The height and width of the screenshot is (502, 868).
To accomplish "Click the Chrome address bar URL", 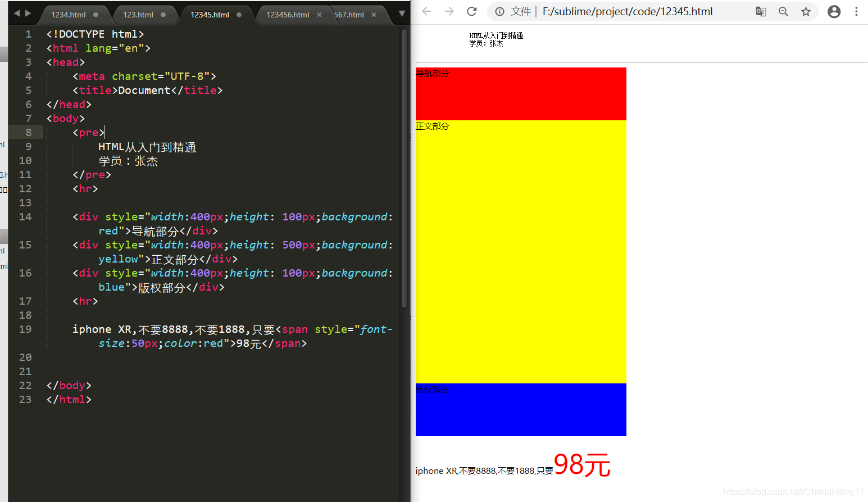I will [628, 11].
